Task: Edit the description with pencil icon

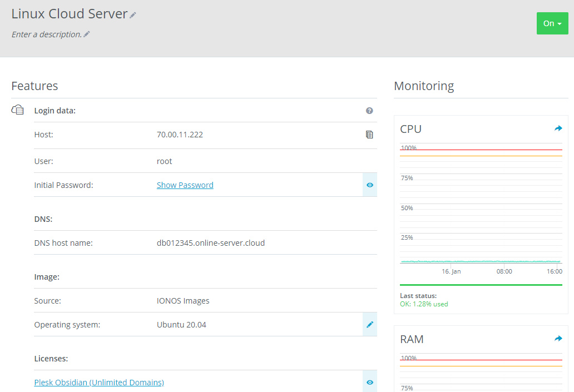Action: [x=87, y=34]
